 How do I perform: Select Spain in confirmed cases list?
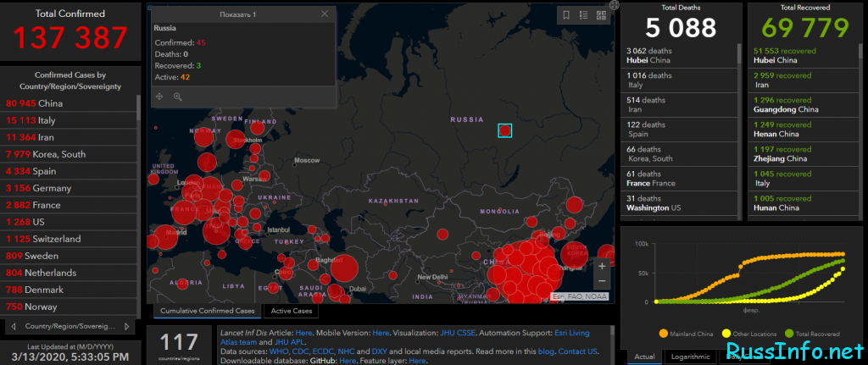69,171
